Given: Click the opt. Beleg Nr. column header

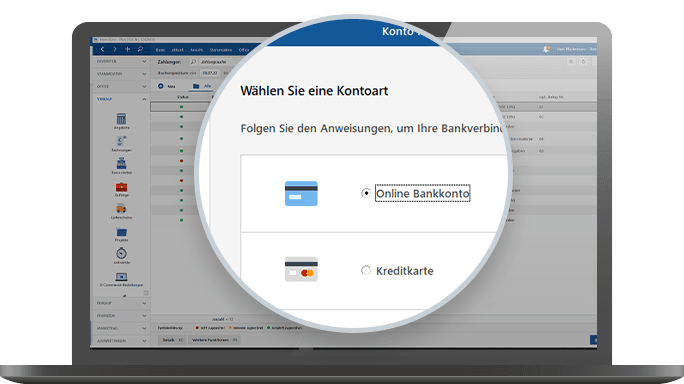Looking at the screenshot, I should tap(551, 97).
